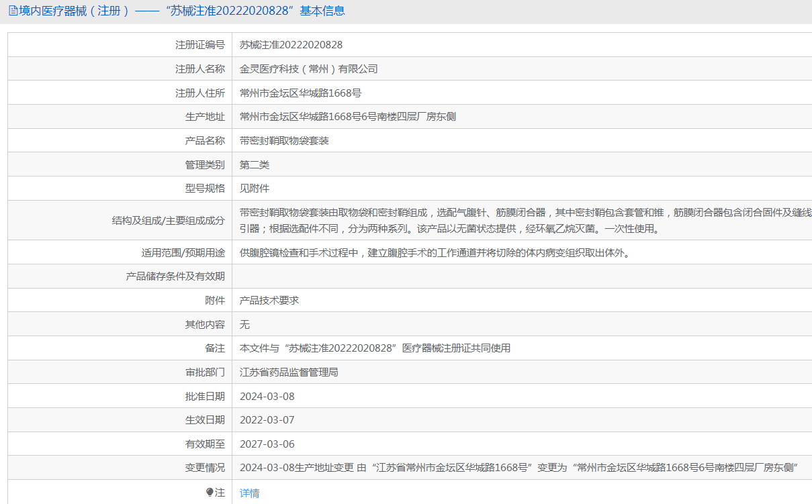This screenshot has height=504, width=812.
Task: Open the 详情 details link
Action: (249, 493)
